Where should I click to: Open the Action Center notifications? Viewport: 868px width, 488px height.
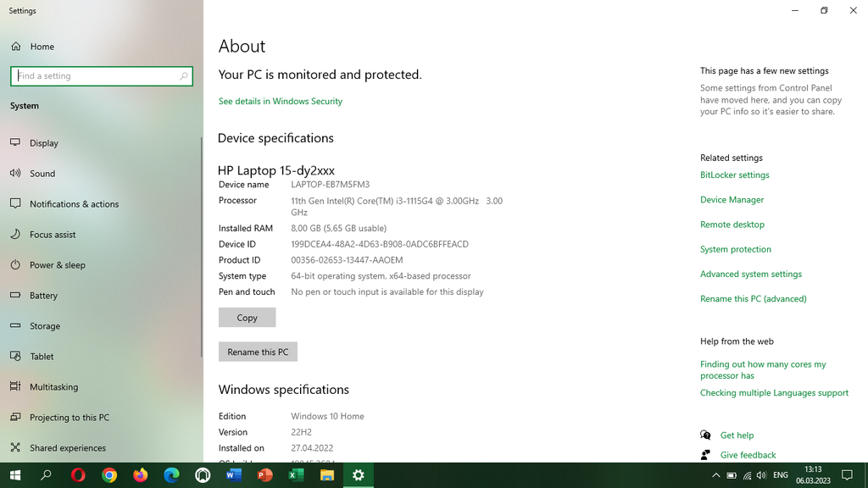coord(847,475)
